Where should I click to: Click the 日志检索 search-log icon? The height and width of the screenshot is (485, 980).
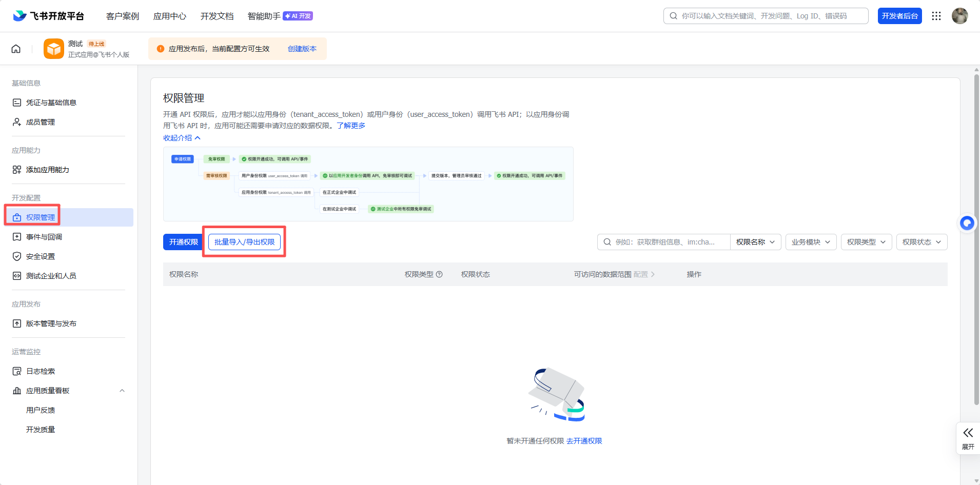coord(17,371)
